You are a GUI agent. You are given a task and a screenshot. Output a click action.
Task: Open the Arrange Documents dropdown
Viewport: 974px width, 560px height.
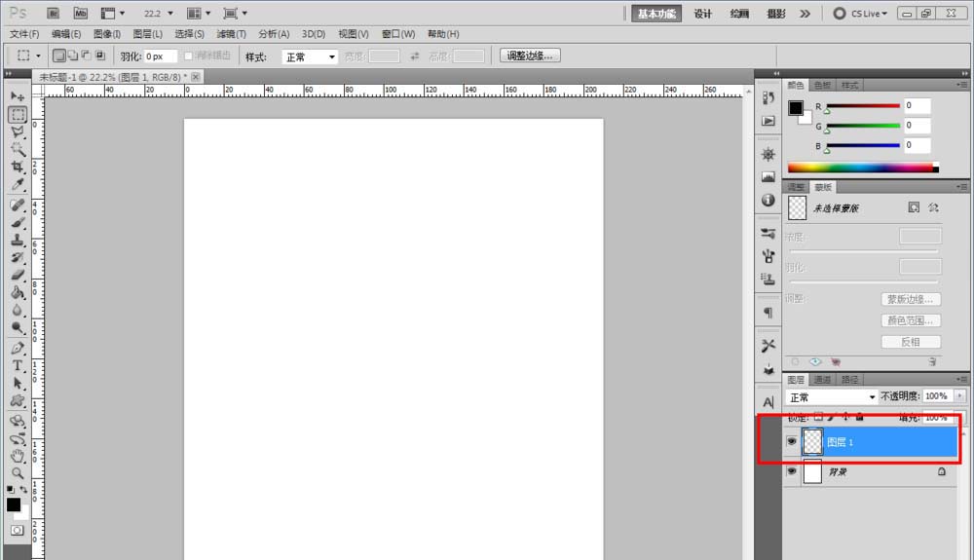[x=199, y=13]
